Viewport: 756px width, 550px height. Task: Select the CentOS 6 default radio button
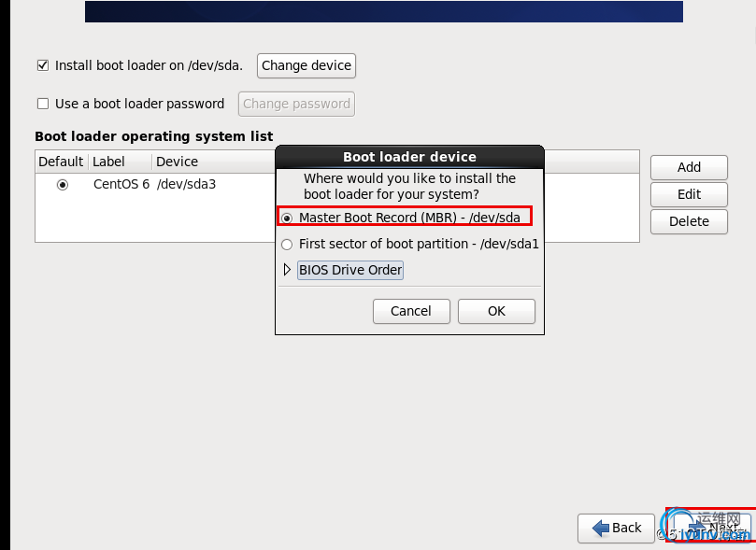[63, 185]
